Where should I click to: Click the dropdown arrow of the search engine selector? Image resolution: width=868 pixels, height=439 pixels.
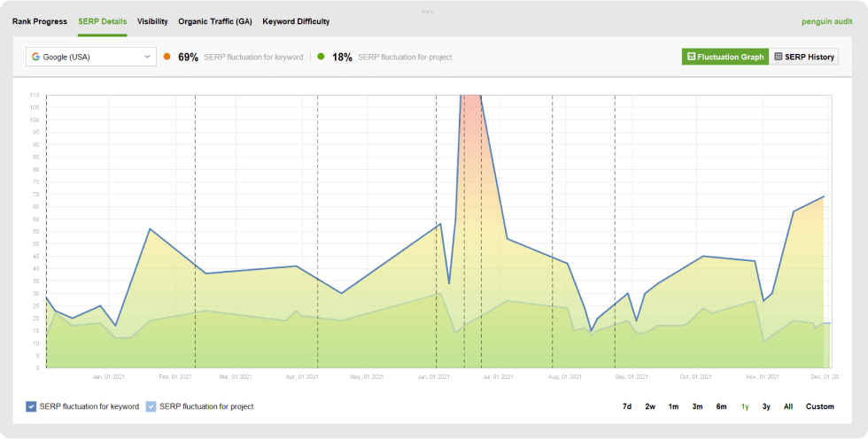[x=147, y=57]
